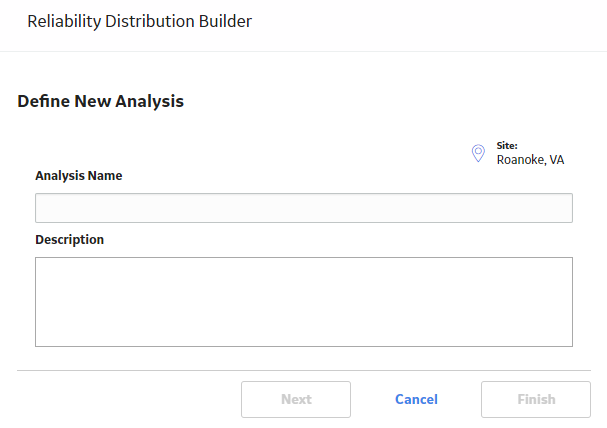Screen dimensions: 607x428
Task: Select the 'Roanoke, VA' site text
Action: 530,160
